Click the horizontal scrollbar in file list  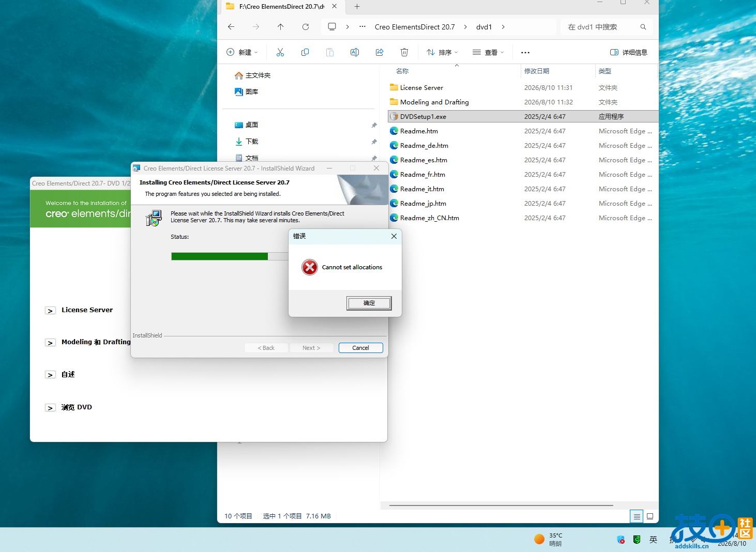click(x=501, y=505)
